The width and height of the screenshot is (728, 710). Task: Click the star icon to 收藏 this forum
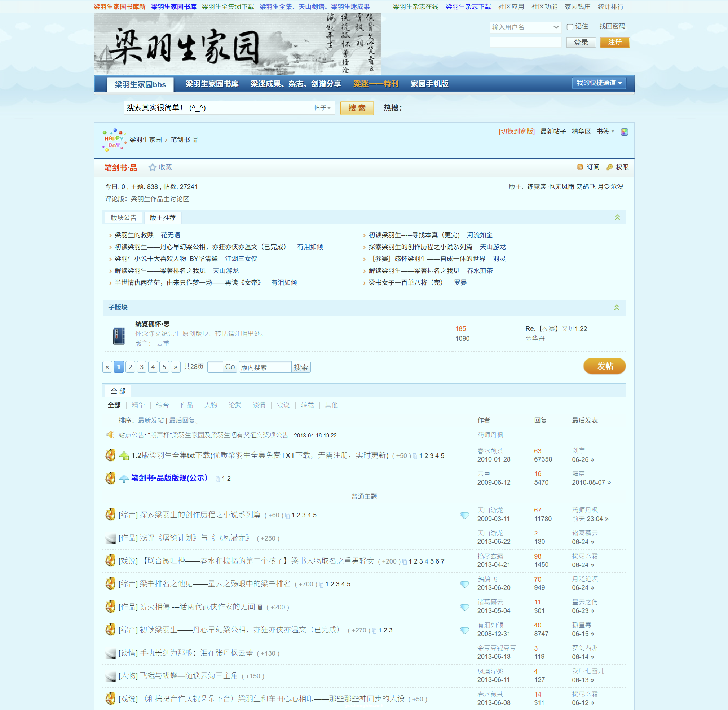pyautogui.click(x=153, y=167)
